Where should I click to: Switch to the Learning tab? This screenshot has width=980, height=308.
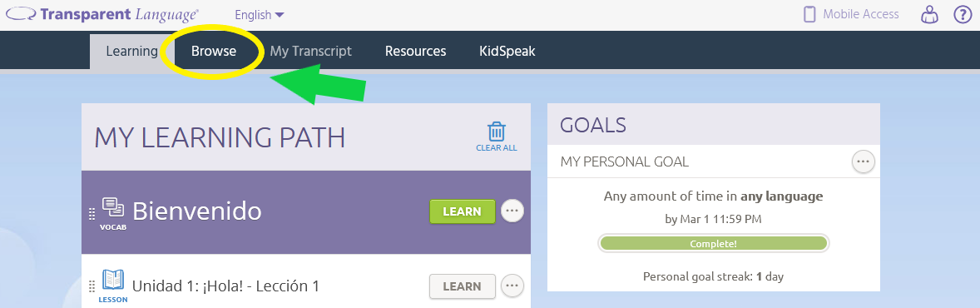131,52
